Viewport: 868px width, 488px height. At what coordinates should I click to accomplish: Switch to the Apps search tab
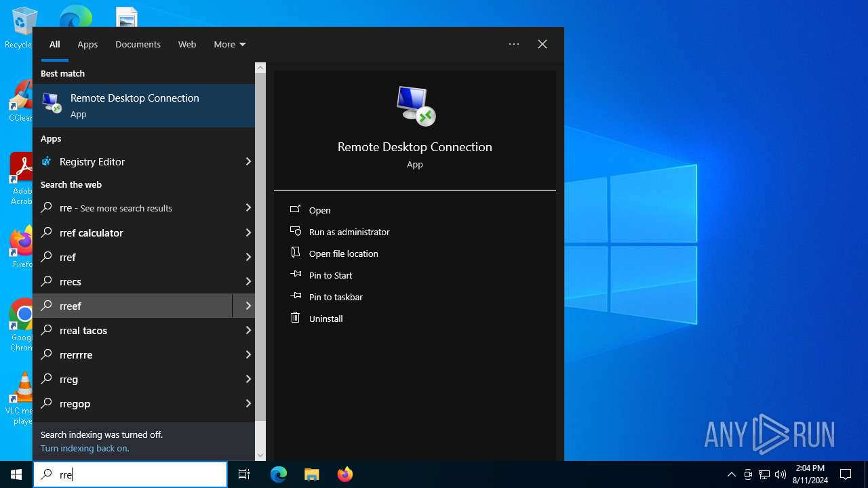[x=87, y=44]
